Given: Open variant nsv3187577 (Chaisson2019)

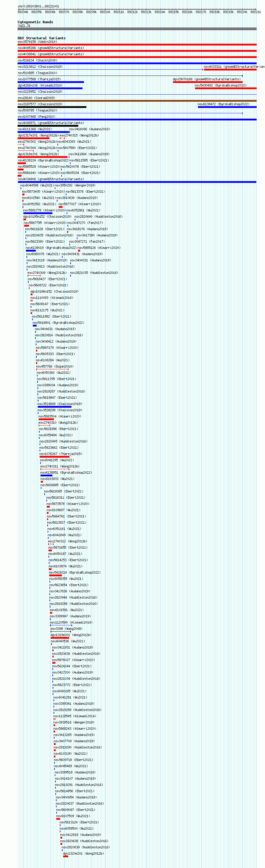Looking at the screenshot, I should [x=40, y=104].
